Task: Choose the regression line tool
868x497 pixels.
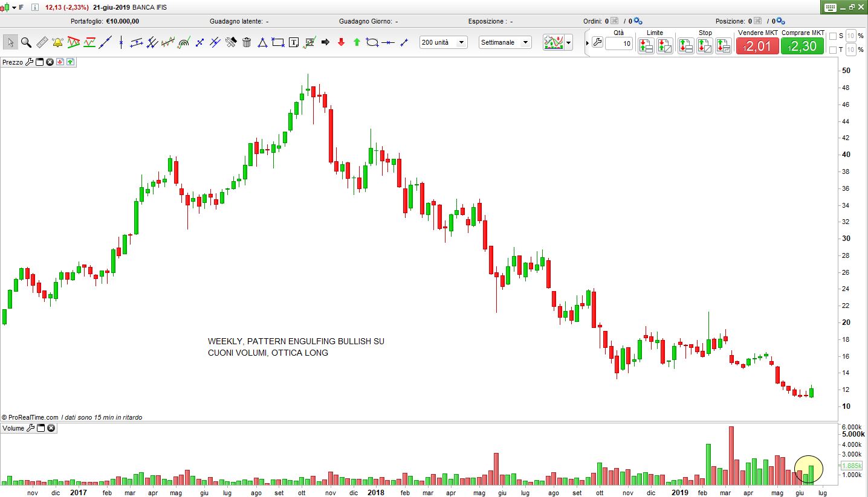Action: click(168, 42)
